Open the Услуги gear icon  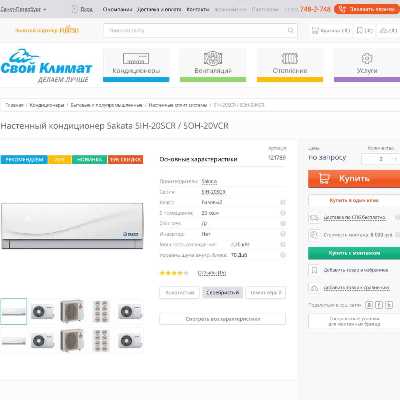coord(367,58)
